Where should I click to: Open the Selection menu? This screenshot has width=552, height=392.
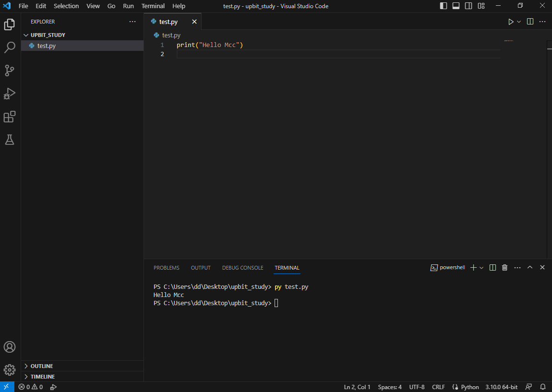pyautogui.click(x=66, y=6)
